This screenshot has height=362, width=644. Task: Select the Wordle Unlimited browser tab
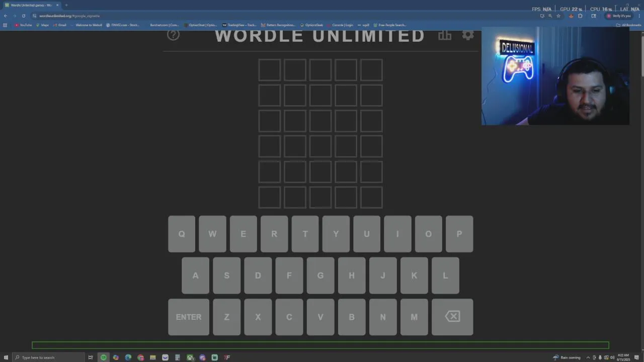31,5
